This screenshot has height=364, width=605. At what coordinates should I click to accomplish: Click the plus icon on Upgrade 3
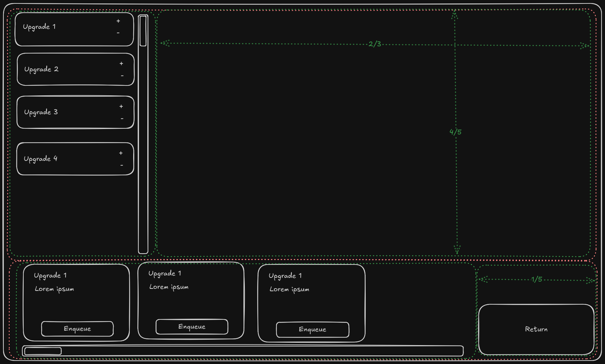(x=121, y=106)
